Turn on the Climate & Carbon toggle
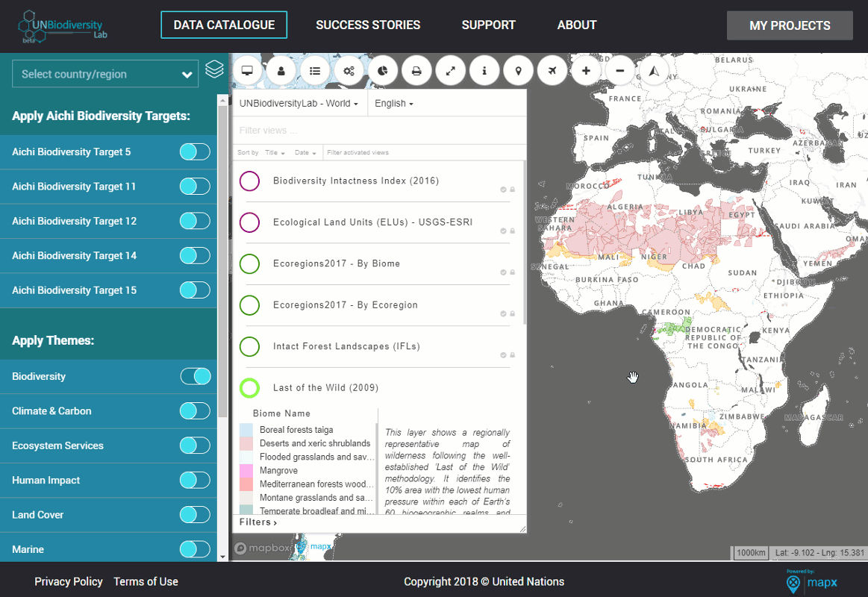Screen dimensions: 868x597 point(195,411)
